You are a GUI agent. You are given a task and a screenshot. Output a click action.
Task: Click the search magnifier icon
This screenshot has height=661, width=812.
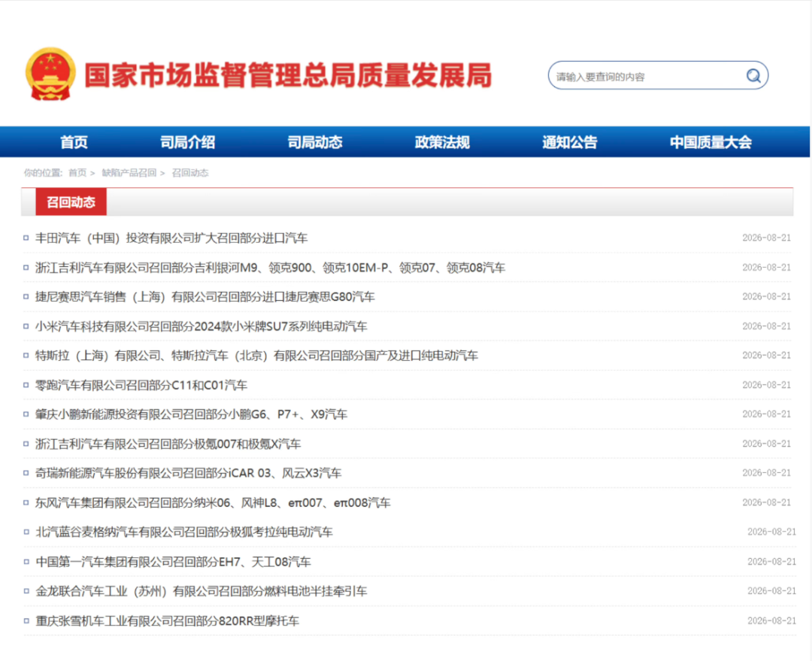pyautogui.click(x=753, y=76)
